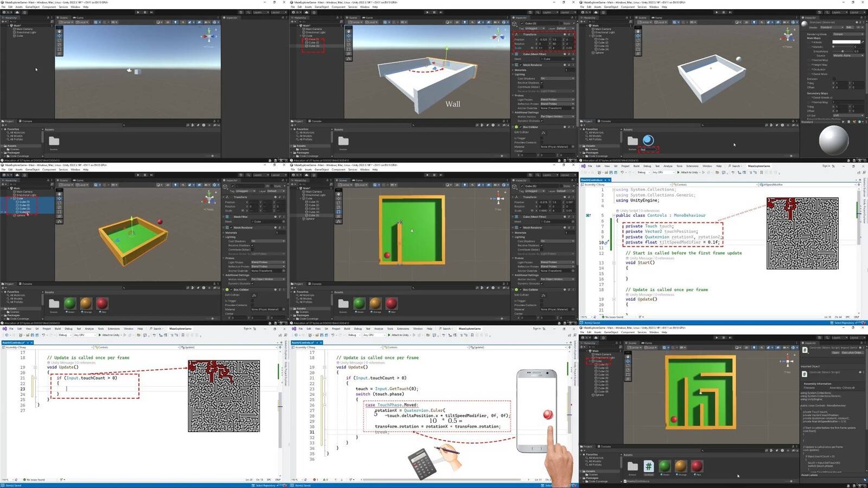This screenshot has height=488, width=868.
Task: Toggle Cube (5) active checkbox in single-wall inspector
Action: point(522,186)
